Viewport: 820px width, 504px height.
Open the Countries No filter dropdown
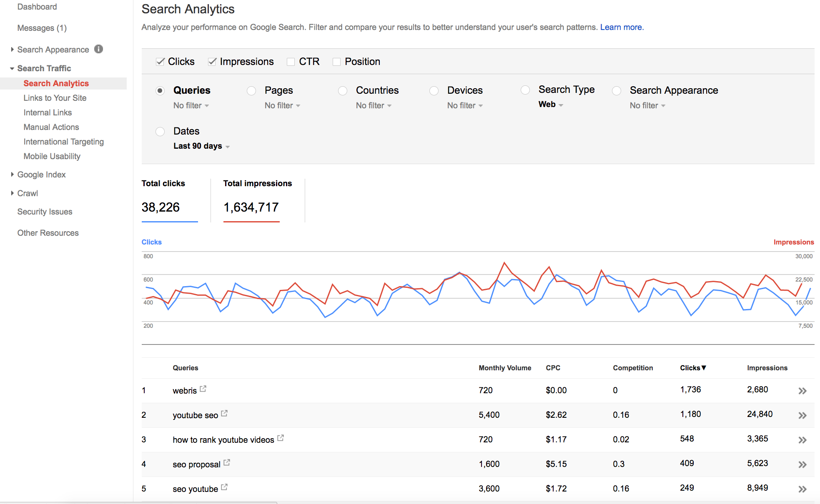(x=374, y=105)
